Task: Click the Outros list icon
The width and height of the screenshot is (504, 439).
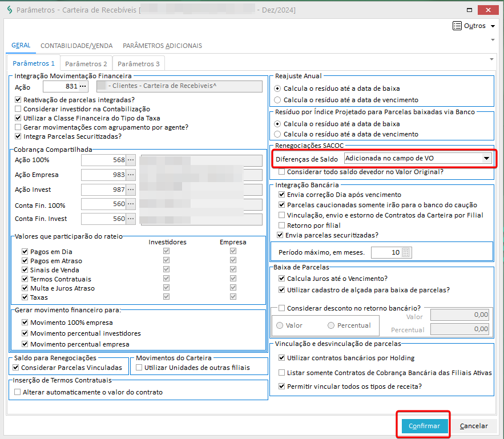Action: point(457,26)
